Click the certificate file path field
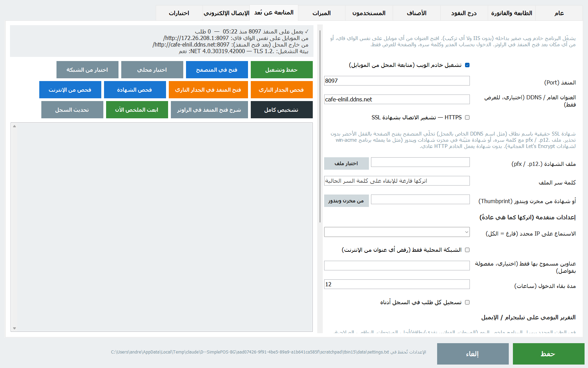Image resolution: width=588 pixels, height=368 pixels. tap(420, 162)
